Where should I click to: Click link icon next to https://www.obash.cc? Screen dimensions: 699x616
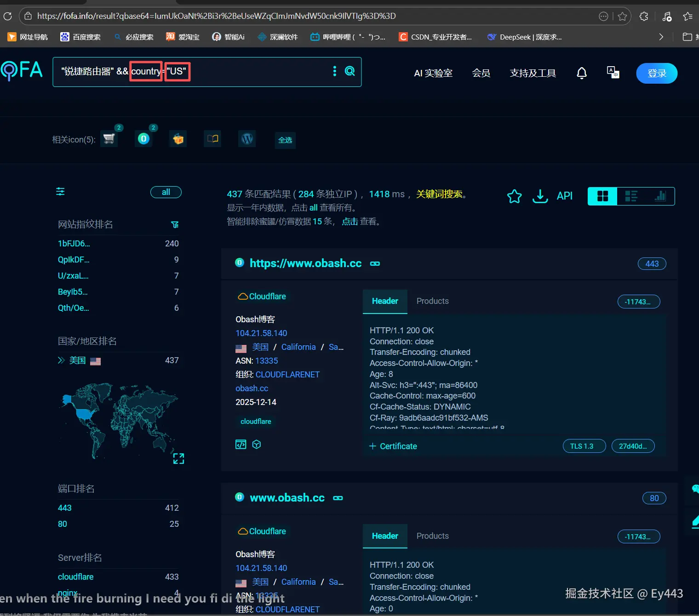375,264
